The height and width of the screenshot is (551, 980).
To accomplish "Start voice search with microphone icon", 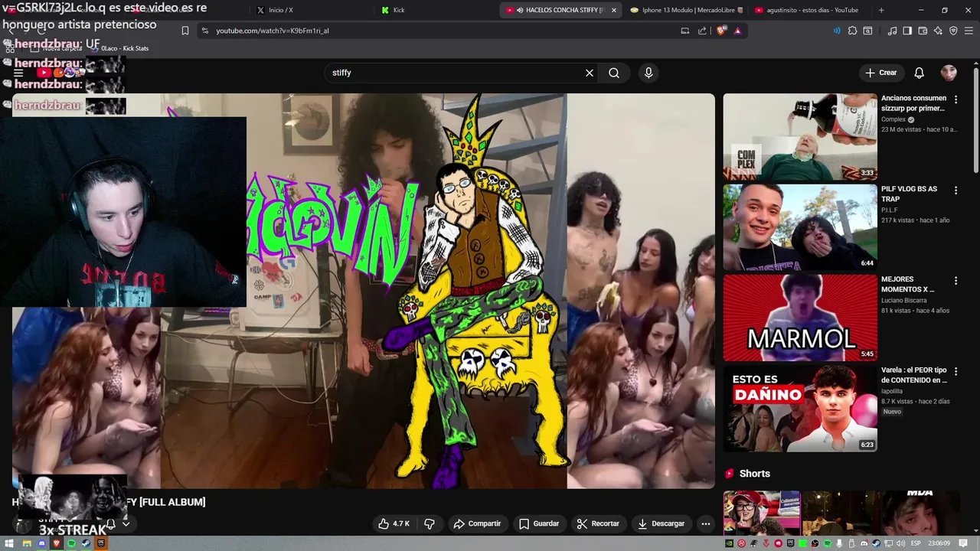I will pyautogui.click(x=648, y=73).
